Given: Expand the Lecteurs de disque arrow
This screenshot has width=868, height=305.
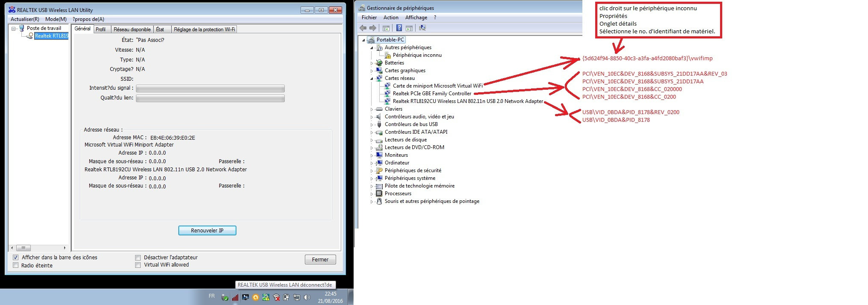Looking at the screenshot, I should (x=372, y=140).
